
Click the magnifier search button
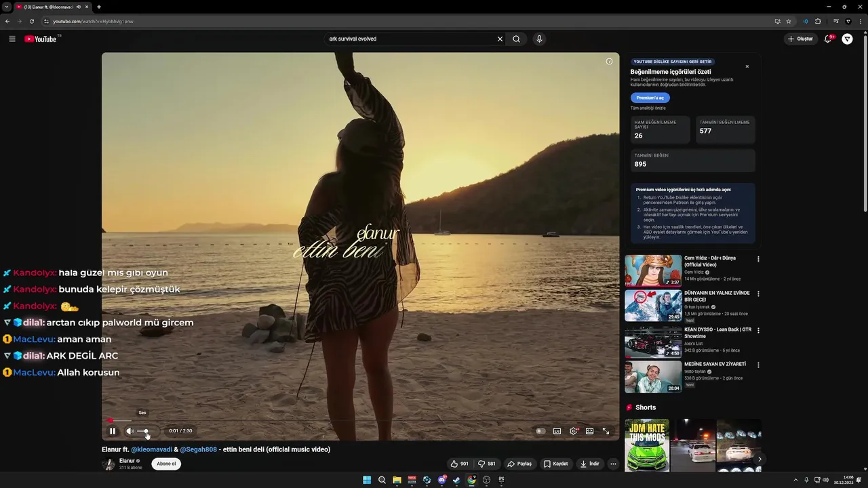point(517,39)
